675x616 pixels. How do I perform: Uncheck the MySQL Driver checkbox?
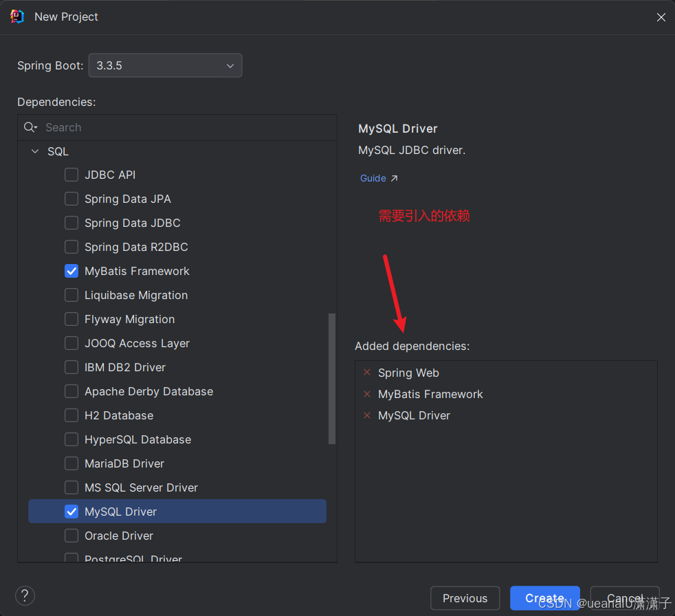pyautogui.click(x=71, y=511)
